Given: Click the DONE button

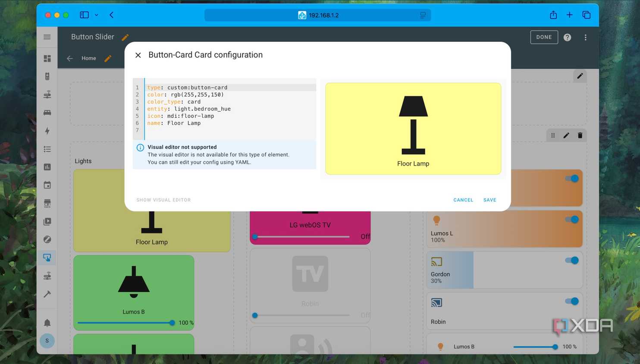Looking at the screenshot, I should click(544, 37).
